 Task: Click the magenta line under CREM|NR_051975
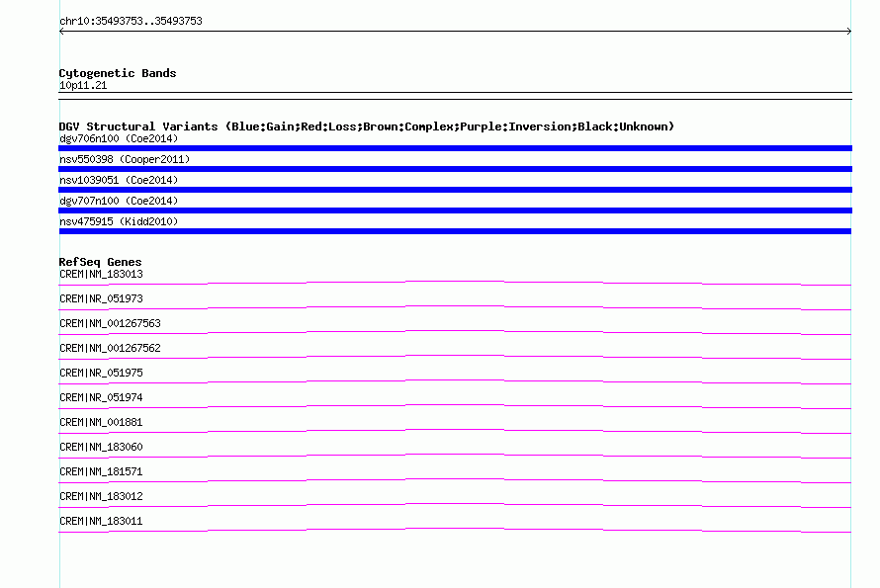click(455, 382)
